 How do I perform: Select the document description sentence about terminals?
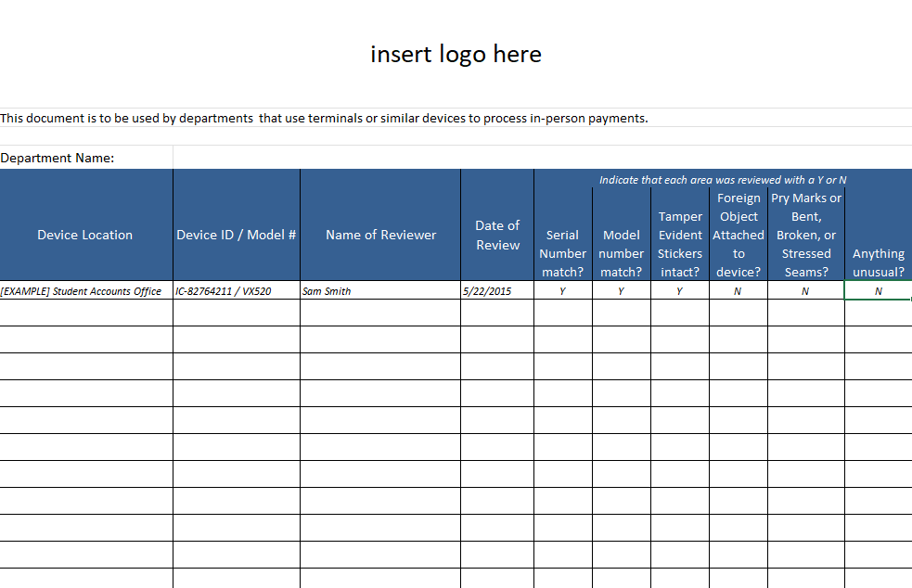324,118
